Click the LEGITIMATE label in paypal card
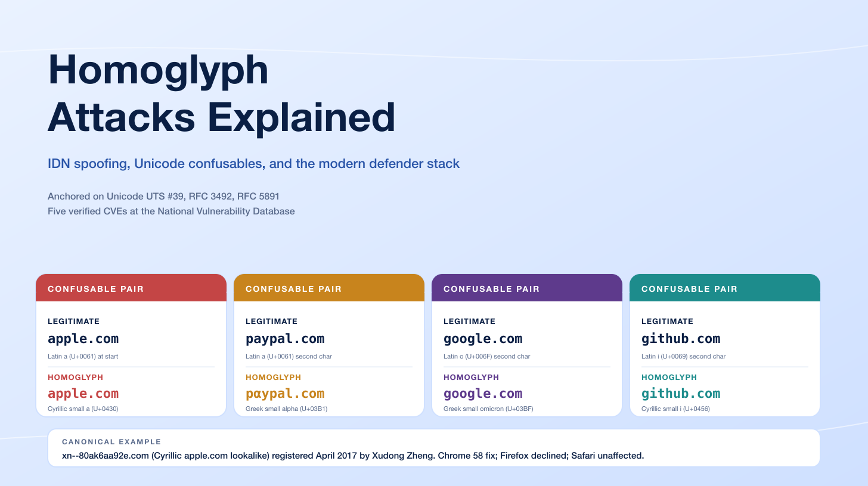868x486 pixels. 271,322
